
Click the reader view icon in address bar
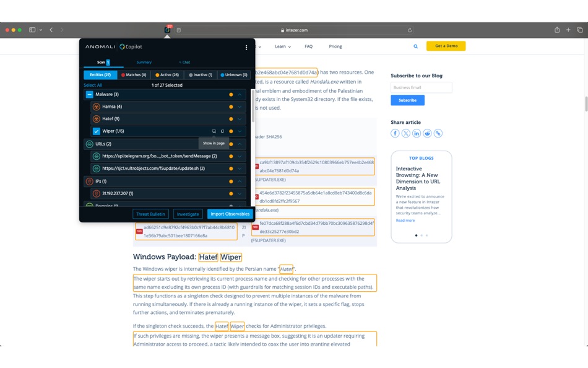[179, 30]
